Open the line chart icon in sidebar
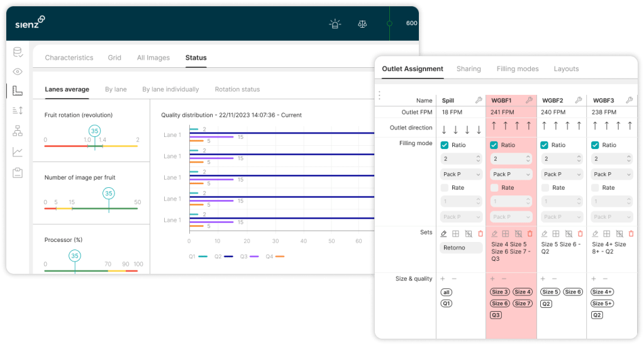This screenshot has width=644, height=345. (18, 151)
